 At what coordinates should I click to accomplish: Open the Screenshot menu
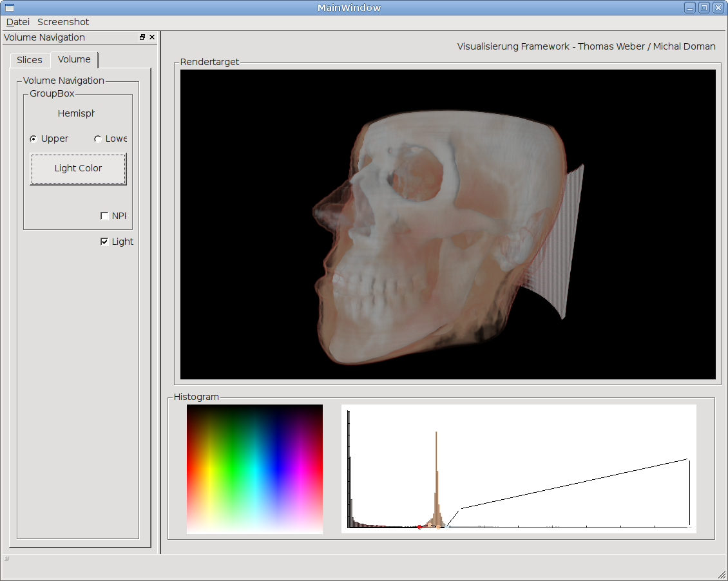coord(63,22)
